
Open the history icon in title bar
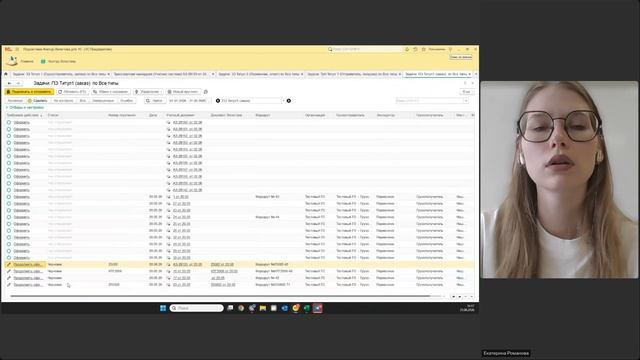(x=415, y=49)
